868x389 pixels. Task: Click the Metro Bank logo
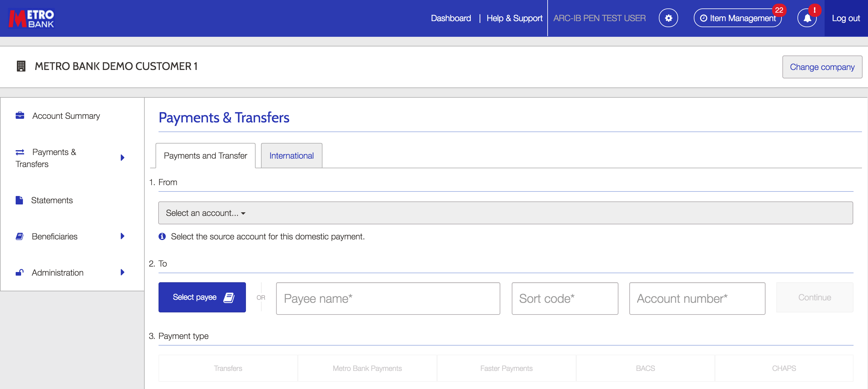click(31, 18)
